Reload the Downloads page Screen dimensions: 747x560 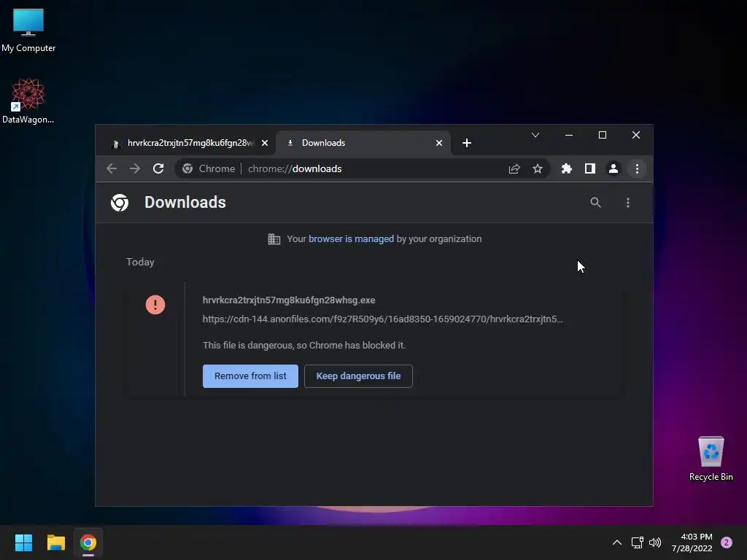coord(158,168)
